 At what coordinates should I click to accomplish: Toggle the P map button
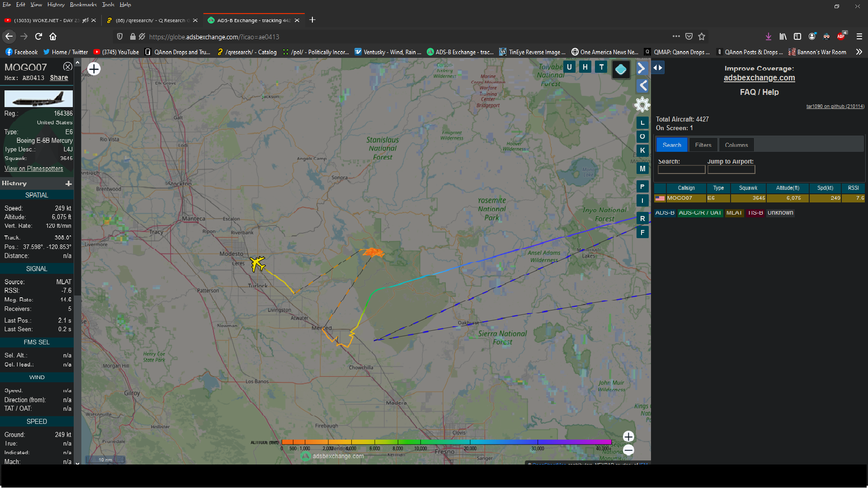coord(642,187)
